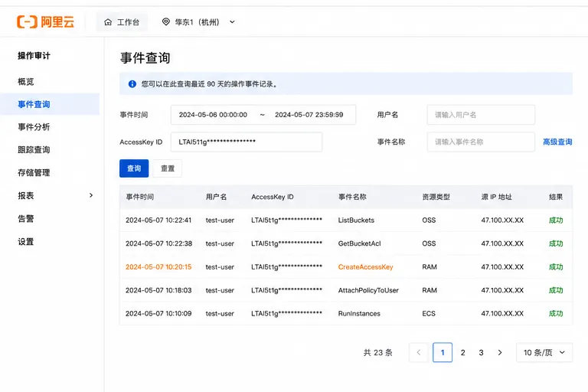The image size is (588, 392).
Task: Open 设置 in the sidebar
Action: [x=26, y=242]
